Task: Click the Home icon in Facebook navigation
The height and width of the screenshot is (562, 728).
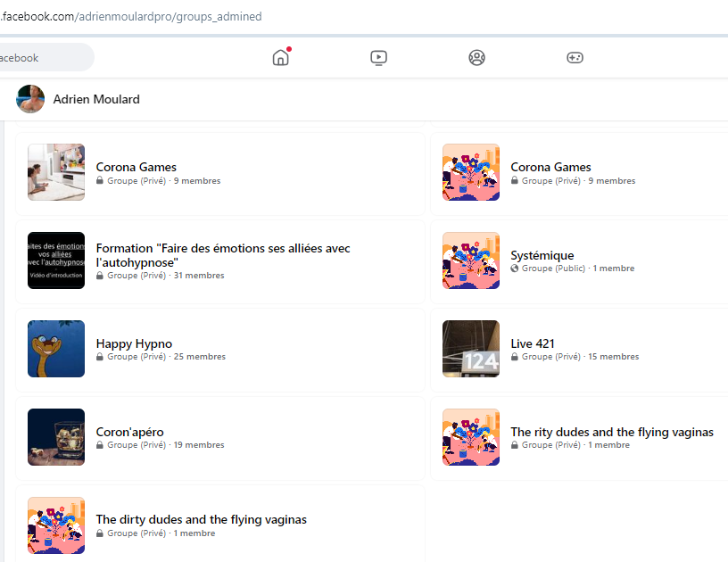Action: point(281,58)
